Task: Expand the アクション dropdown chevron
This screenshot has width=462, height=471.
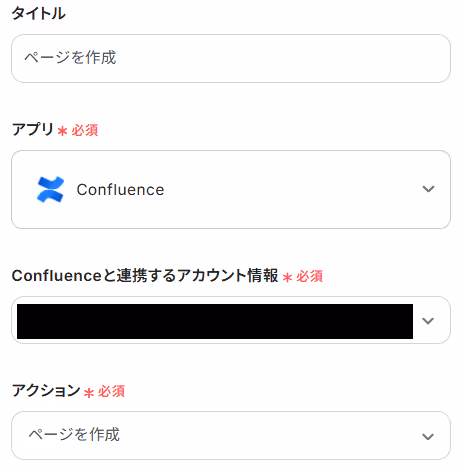Action: click(x=428, y=436)
